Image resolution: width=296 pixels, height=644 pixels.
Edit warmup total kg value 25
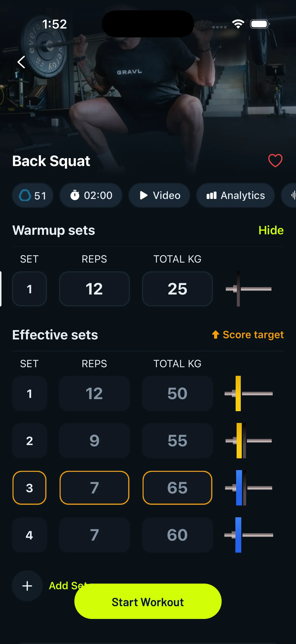(x=177, y=289)
